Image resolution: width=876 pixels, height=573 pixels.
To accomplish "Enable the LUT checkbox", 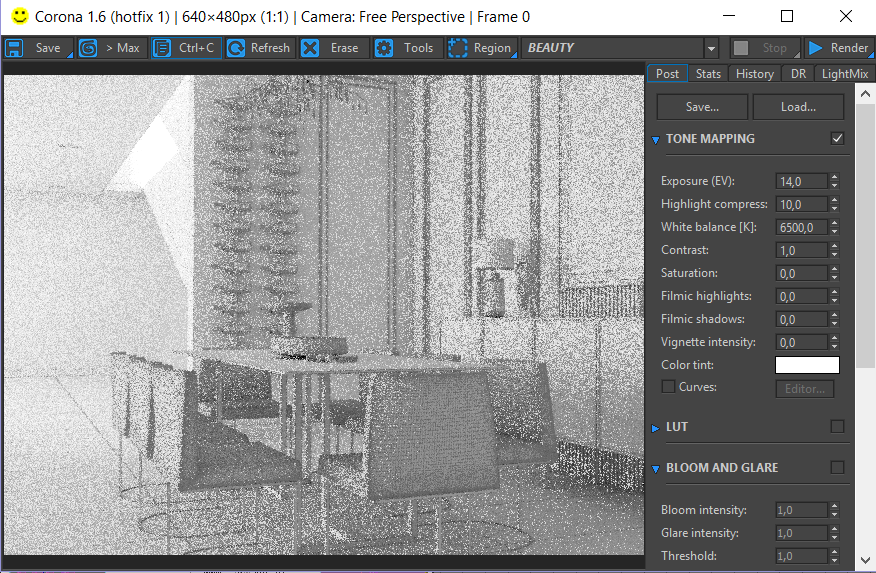I will coord(837,427).
